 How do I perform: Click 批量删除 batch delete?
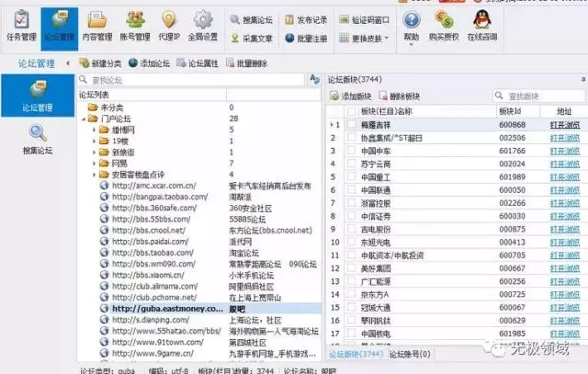pos(247,63)
